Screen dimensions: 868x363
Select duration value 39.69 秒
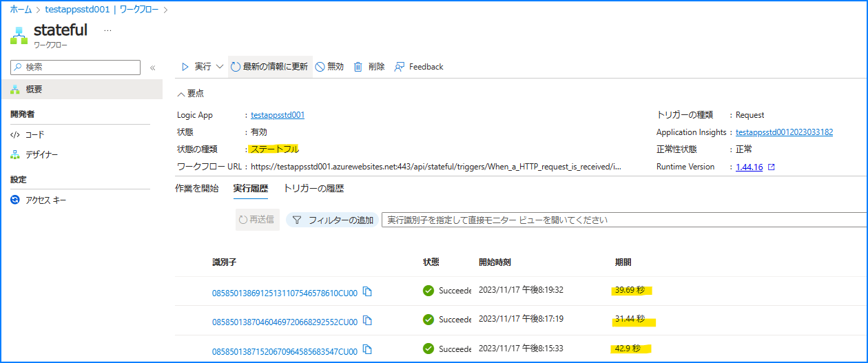[630, 290]
